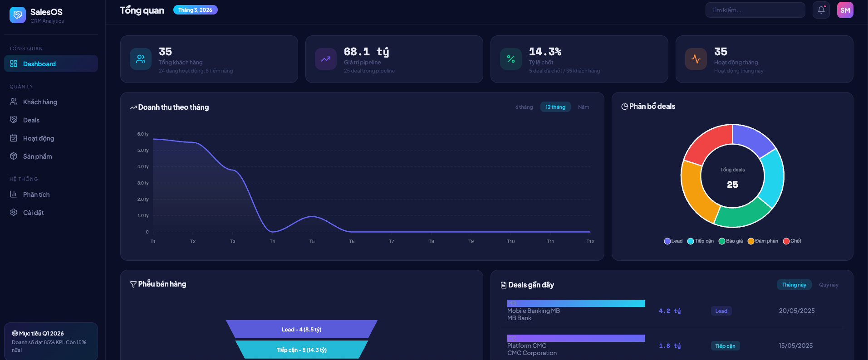Open the SM user avatar
The width and height of the screenshot is (868, 360).
[845, 10]
